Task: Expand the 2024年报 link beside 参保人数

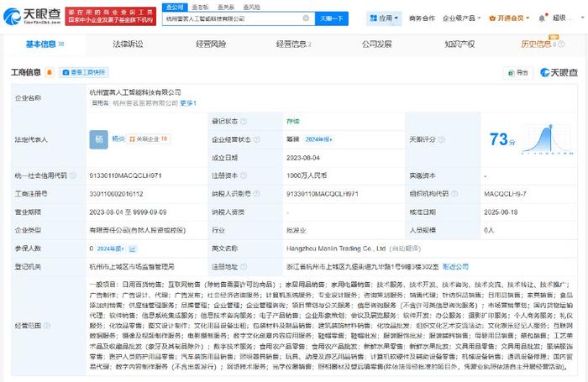Action: [x=110, y=249]
